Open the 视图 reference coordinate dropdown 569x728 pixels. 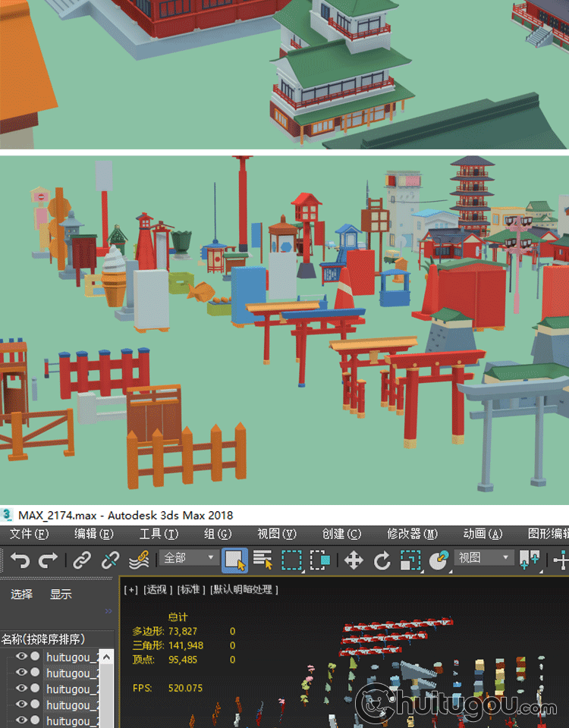(x=484, y=558)
